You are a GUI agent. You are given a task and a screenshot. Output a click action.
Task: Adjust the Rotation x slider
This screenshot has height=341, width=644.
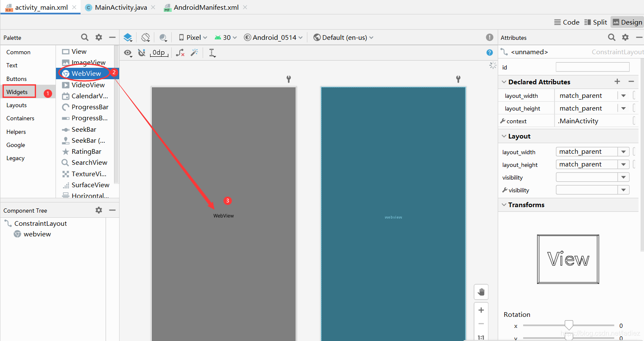[569, 325]
